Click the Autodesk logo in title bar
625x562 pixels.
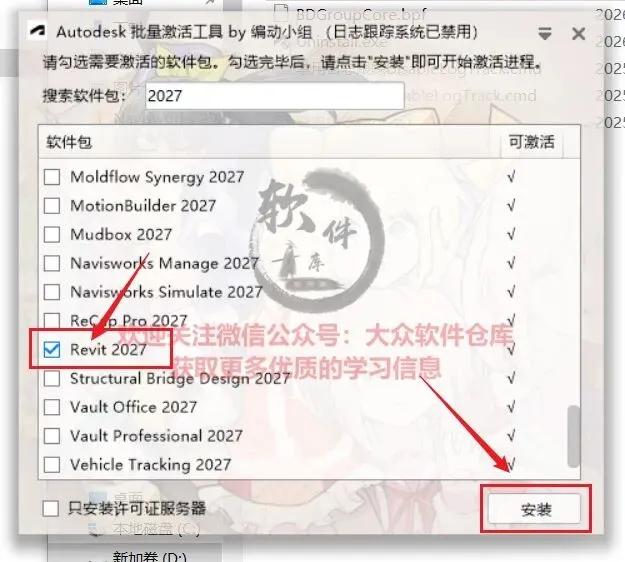click(x=37, y=31)
